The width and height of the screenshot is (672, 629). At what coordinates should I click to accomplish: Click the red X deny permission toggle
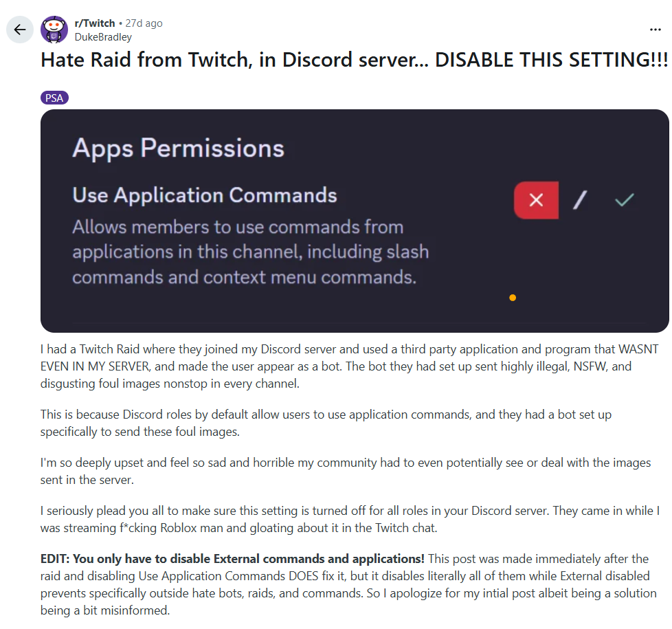[x=536, y=200]
